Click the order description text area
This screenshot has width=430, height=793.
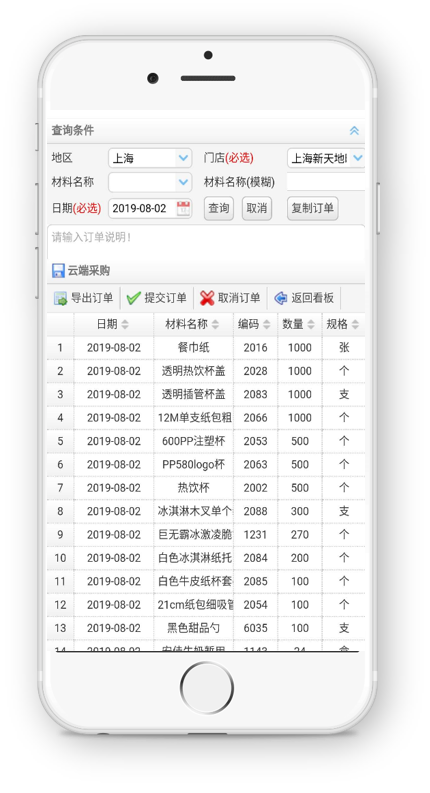pyautogui.click(x=206, y=242)
